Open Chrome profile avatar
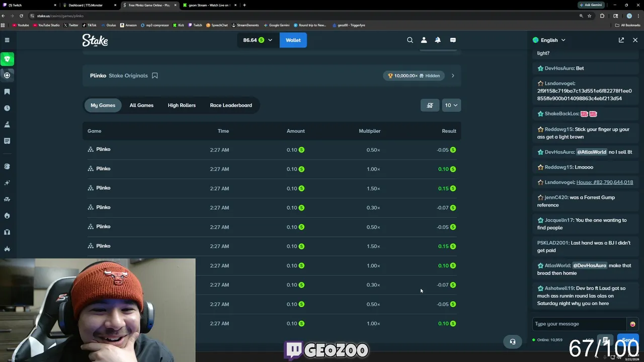This screenshot has height=362, width=644. pos(629,16)
